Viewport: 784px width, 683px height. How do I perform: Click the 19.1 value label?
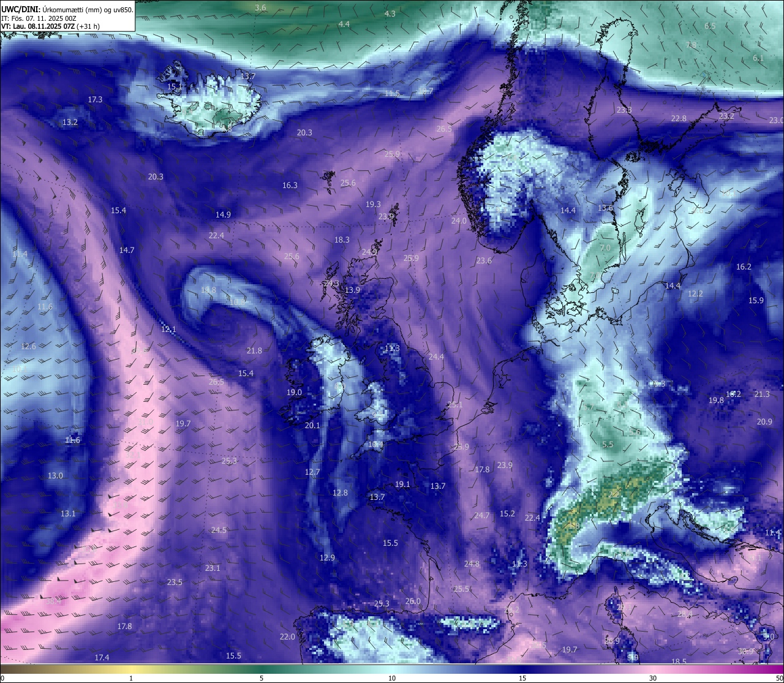(402, 485)
